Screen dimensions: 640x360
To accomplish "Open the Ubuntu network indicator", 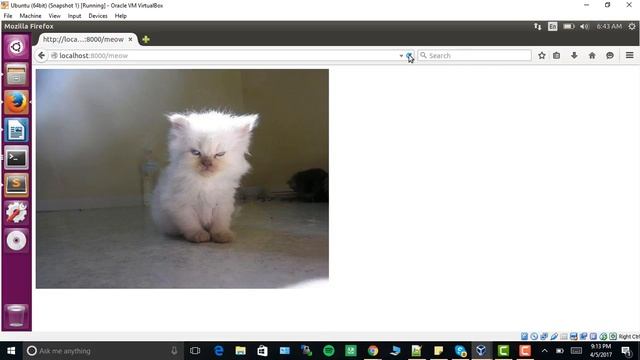I will [537, 27].
